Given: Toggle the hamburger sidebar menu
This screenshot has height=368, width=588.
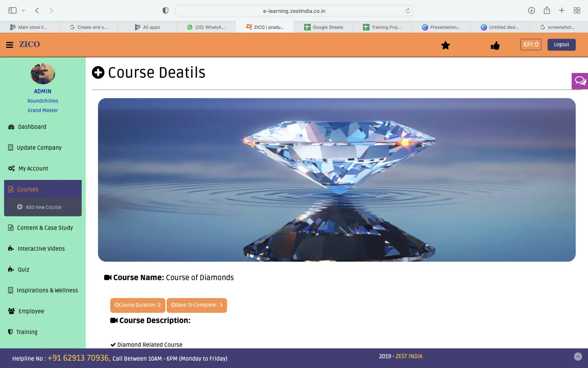Looking at the screenshot, I should click(x=10, y=45).
